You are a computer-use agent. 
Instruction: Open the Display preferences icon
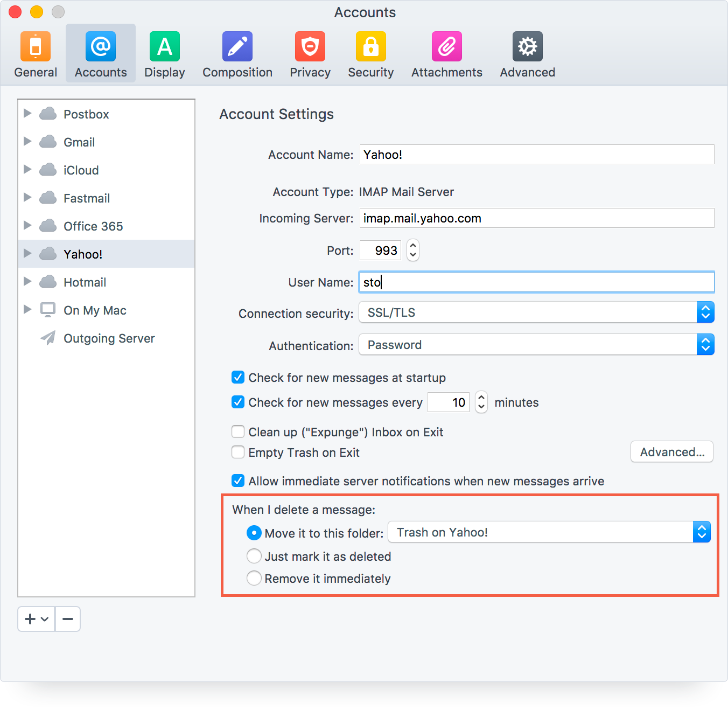[164, 46]
